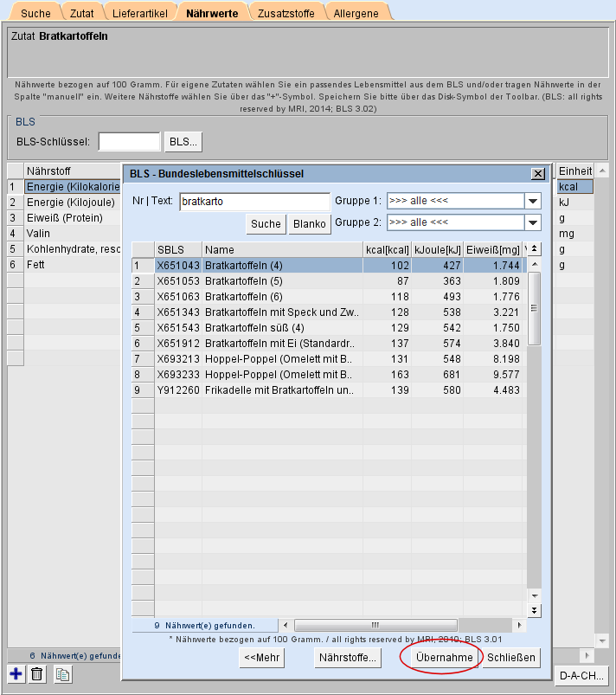
Task: Click the Schließen button
Action: pos(511,657)
